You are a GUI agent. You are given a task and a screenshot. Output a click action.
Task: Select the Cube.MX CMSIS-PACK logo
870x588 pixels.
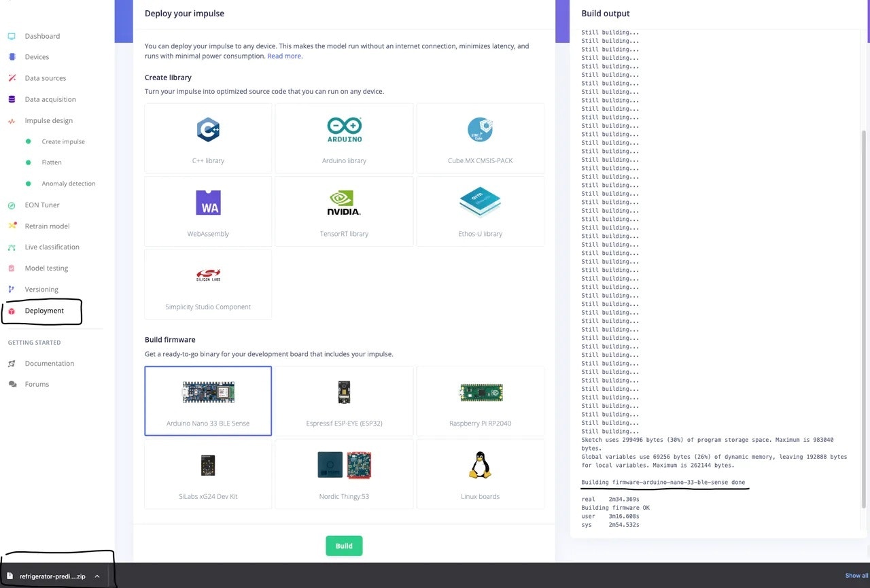[x=480, y=129]
